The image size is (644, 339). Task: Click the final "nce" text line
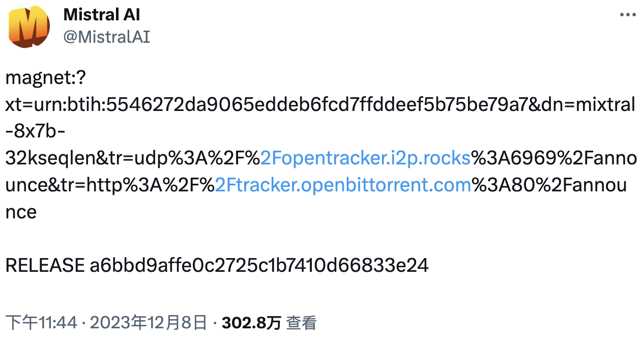pos(21,211)
